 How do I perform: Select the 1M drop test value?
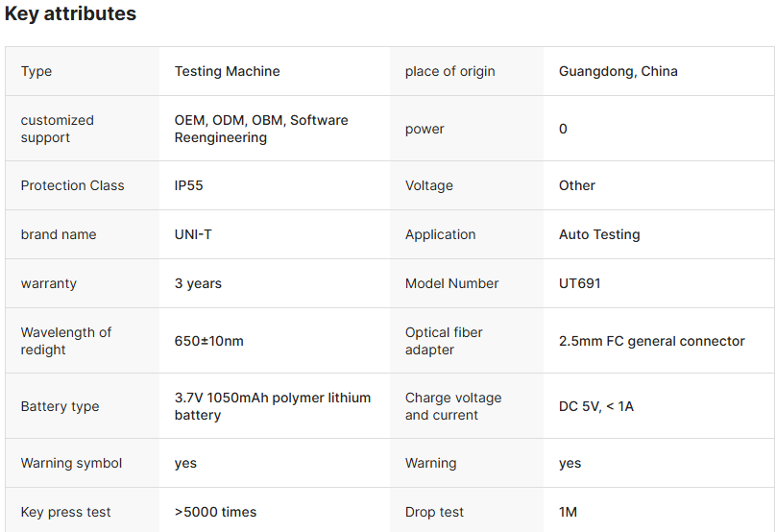point(568,512)
